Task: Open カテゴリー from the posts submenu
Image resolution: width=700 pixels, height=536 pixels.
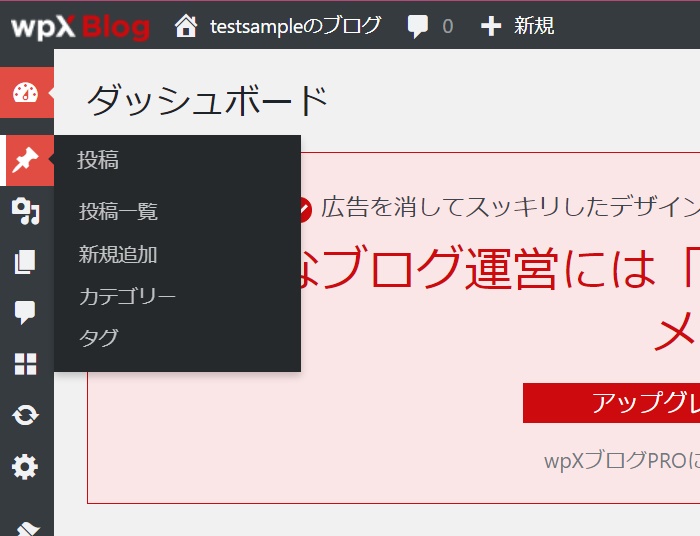Action: [127, 297]
